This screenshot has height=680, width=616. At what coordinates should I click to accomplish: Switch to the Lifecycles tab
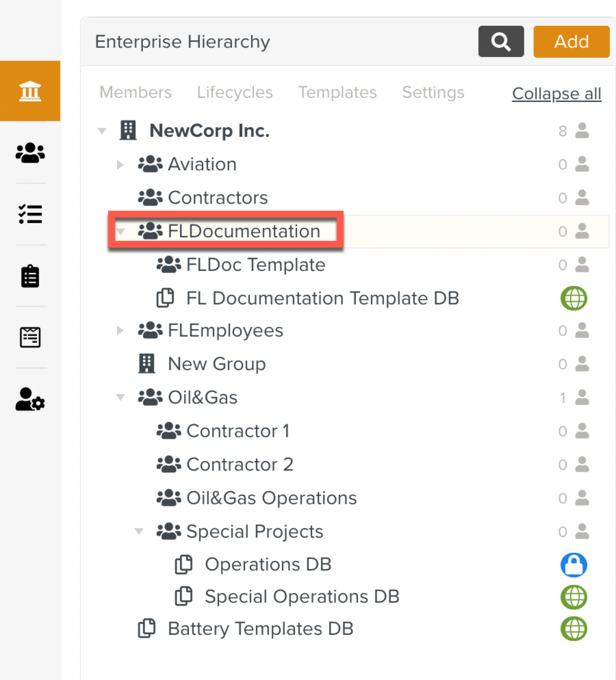(235, 92)
